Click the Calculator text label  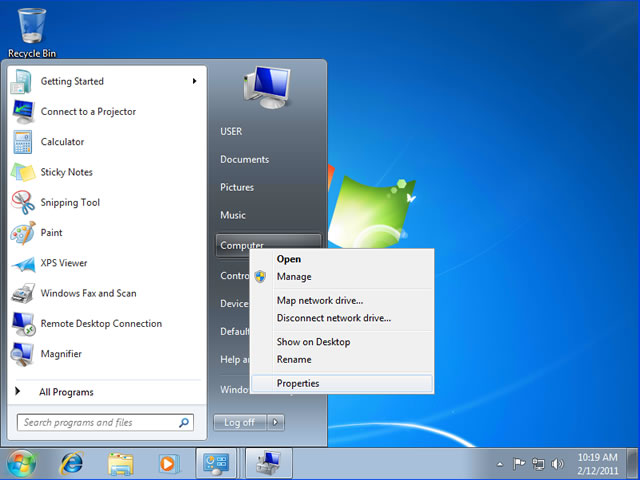(62, 142)
